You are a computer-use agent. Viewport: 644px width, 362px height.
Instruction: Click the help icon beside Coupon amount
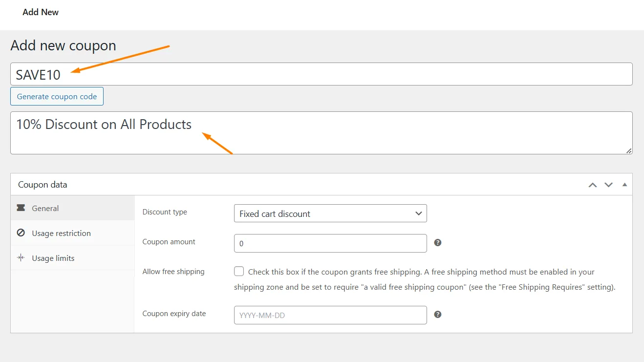pos(438,242)
